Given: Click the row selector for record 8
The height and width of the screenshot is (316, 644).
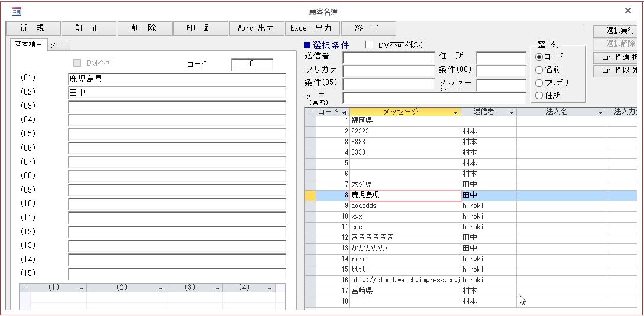Looking at the screenshot, I should pos(310,195).
